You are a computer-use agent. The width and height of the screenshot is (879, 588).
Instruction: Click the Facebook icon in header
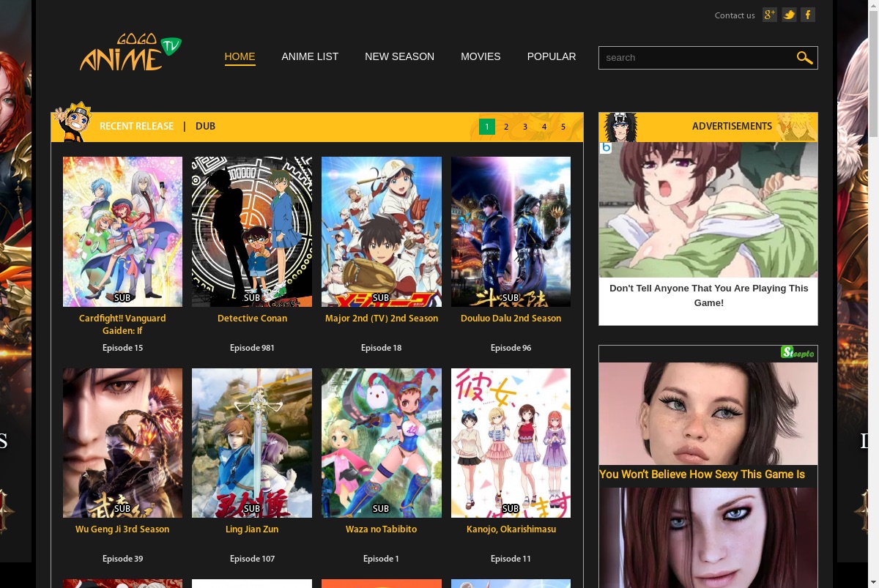(808, 15)
